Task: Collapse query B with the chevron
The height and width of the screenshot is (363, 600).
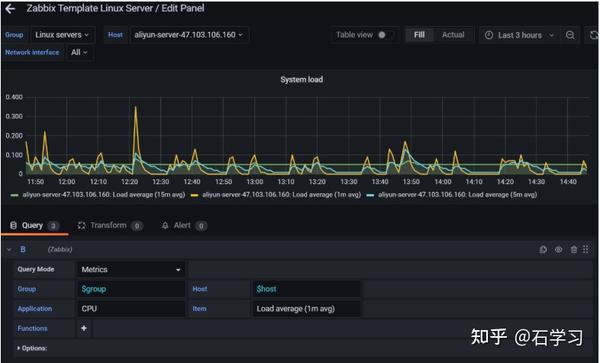Action: point(9,250)
